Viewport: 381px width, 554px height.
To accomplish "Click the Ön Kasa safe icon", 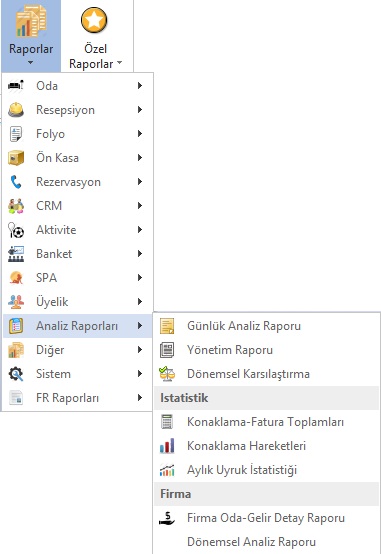I will tap(16, 158).
